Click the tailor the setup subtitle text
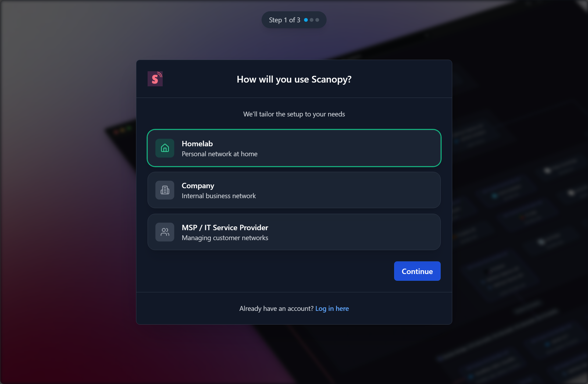The width and height of the screenshot is (588, 384). coord(294,114)
